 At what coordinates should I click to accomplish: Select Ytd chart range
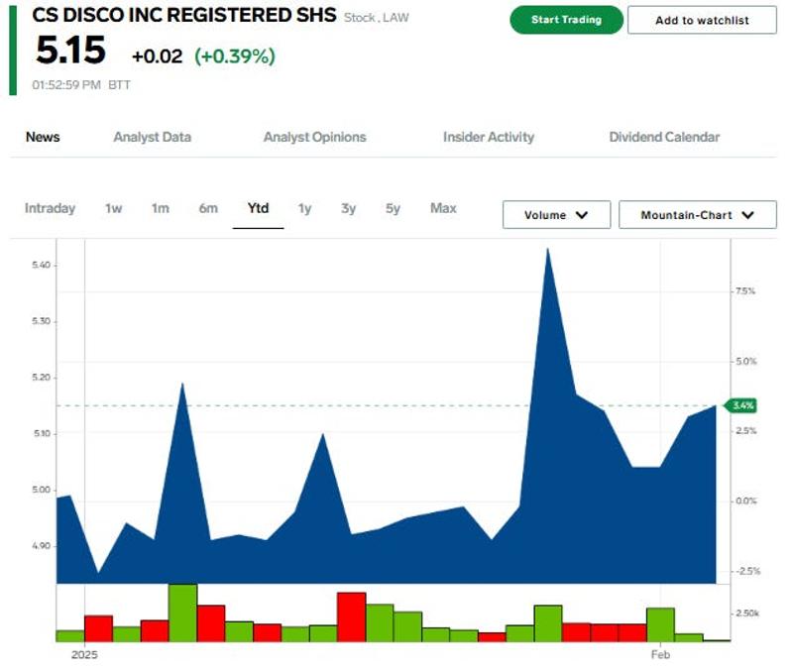tap(258, 208)
